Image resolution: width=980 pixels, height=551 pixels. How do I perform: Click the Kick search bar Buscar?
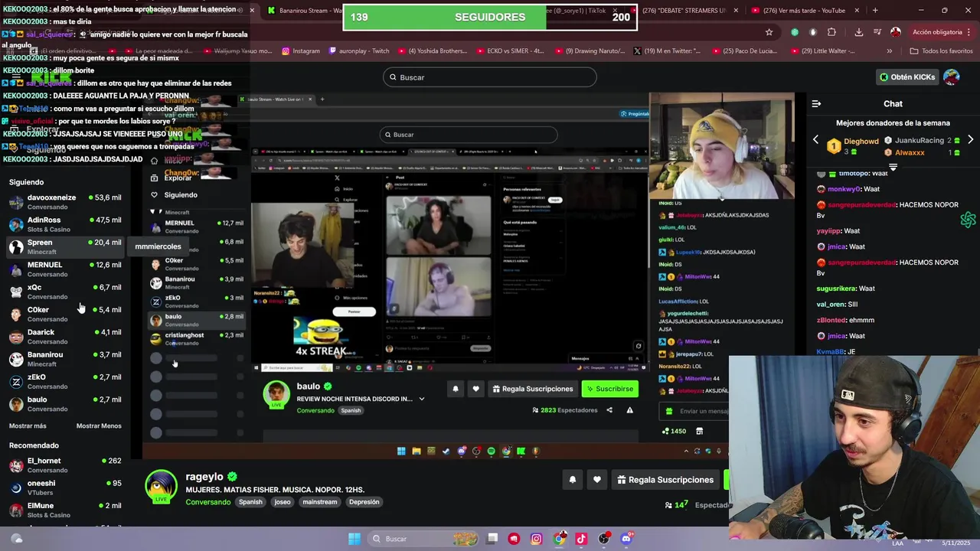(490, 77)
